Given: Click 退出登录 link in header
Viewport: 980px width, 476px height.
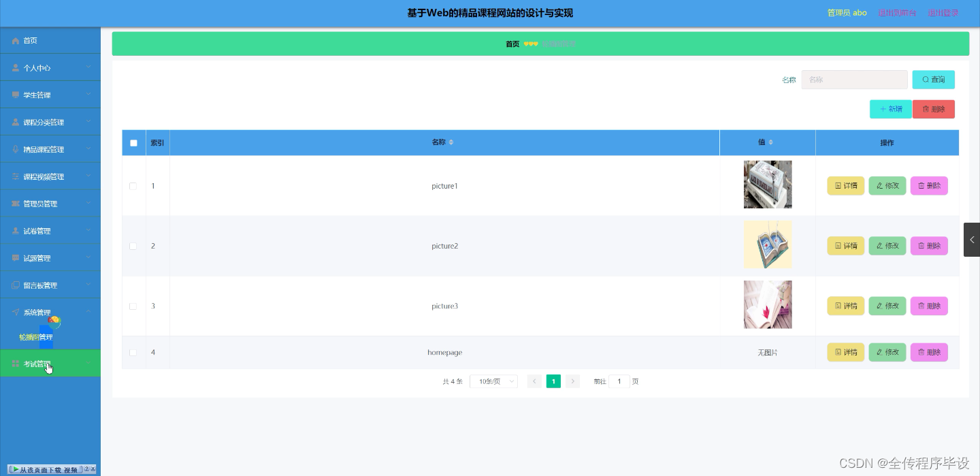Looking at the screenshot, I should 943,13.
